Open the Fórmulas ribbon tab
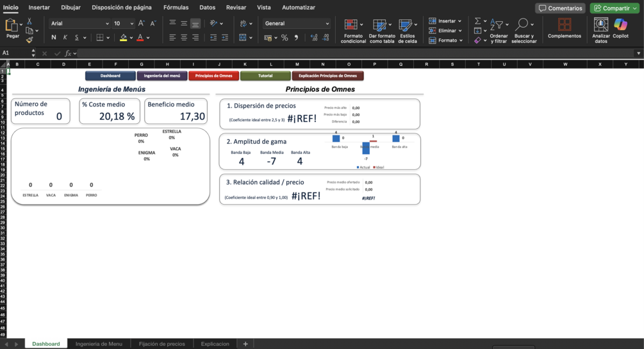 [176, 8]
